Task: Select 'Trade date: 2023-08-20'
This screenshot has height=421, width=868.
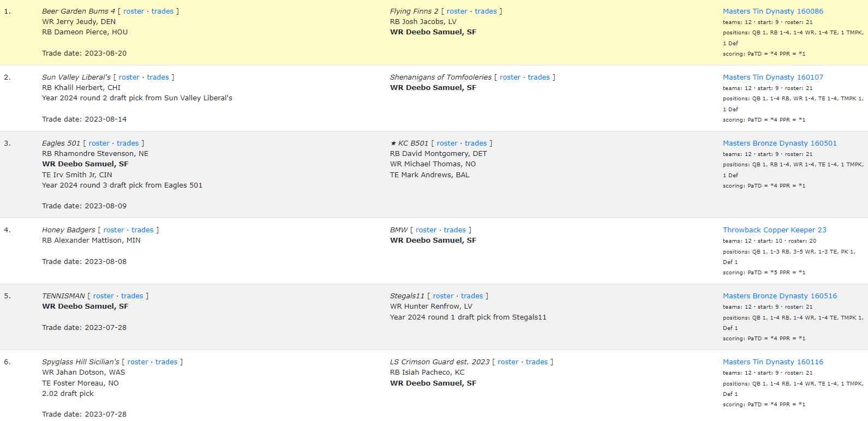Action: (x=85, y=53)
